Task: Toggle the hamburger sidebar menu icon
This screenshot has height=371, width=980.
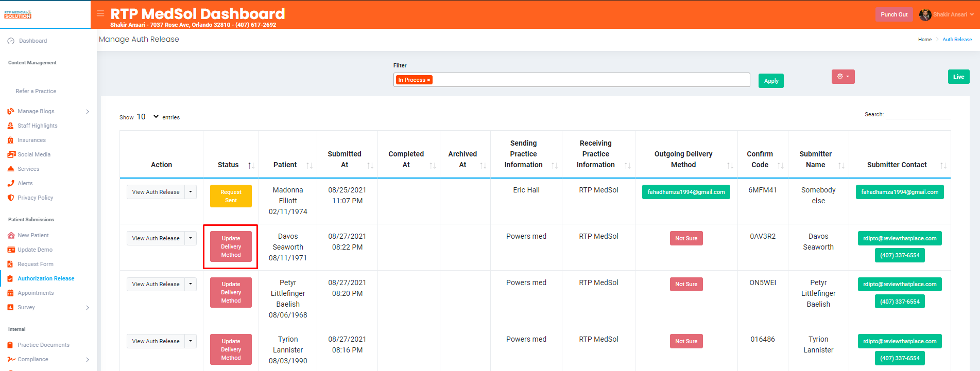Action: pyautogui.click(x=100, y=13)
